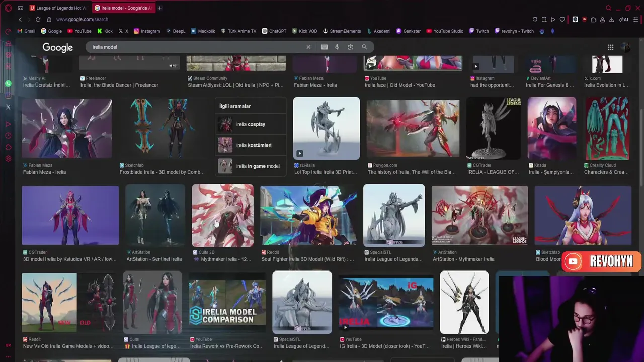Select the Irelia model Google tab
This screenshot has width=644, height=362.
pyautogui.click(x=124, y=8)
